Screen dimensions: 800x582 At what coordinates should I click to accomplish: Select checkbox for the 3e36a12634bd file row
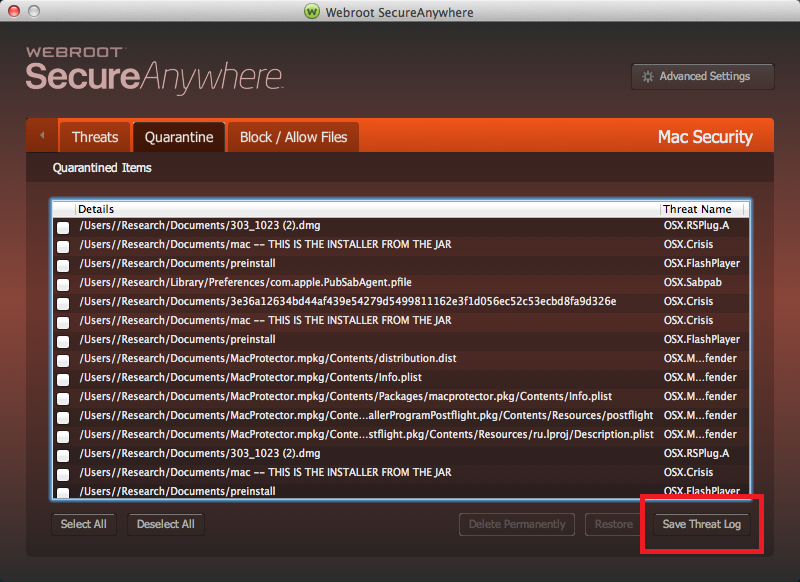pos(63,303)
